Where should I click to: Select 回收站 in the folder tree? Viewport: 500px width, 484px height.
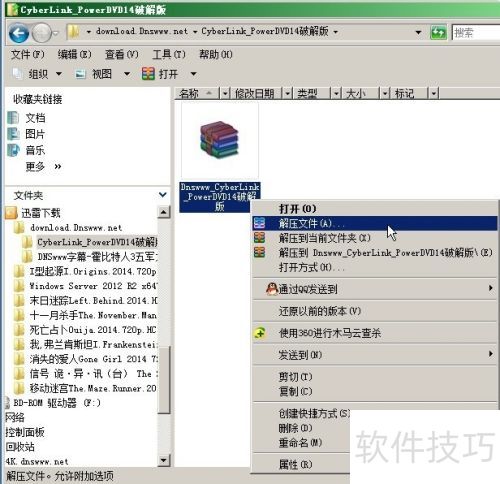pyautogui.click(x=20, y=447)
